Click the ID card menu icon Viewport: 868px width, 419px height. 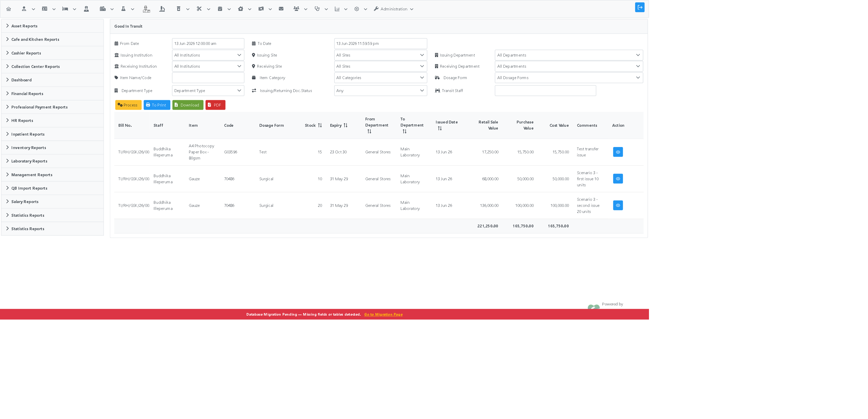pyautogui.click(x=44, y=9)
